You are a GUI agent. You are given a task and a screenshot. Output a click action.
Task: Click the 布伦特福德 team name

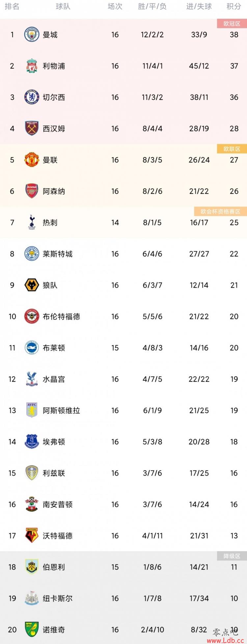pos(61,316)
